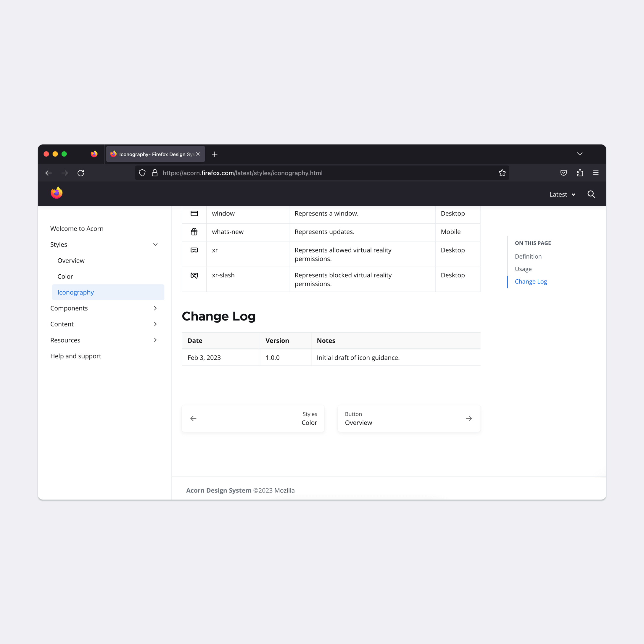Expand the Resources sidebar section
The image size is (644, 644).
(155, 340)
